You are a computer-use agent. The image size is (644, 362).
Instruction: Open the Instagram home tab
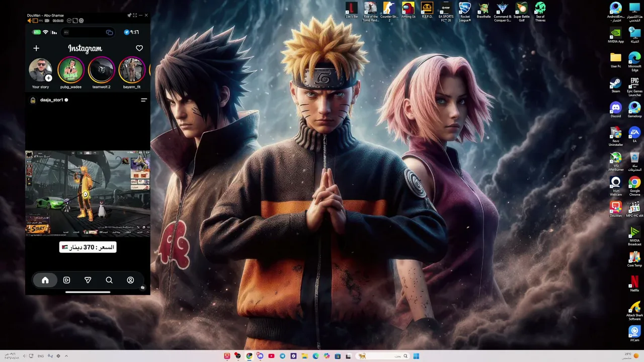coord(45,280)
